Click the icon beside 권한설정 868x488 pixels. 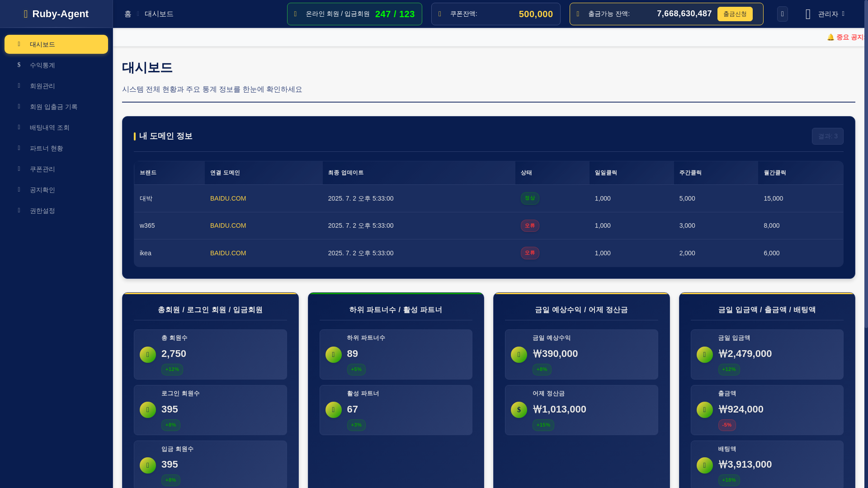click(19, 211)
